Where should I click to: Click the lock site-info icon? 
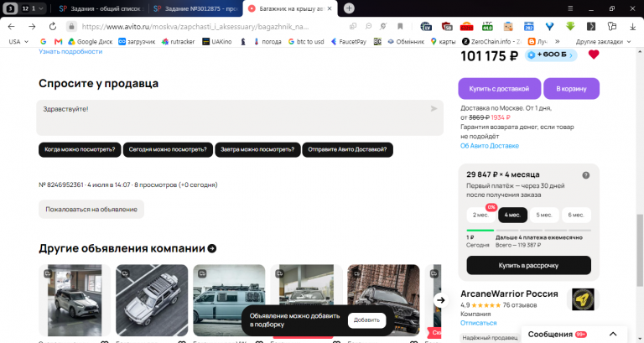[x=71, y=27]
